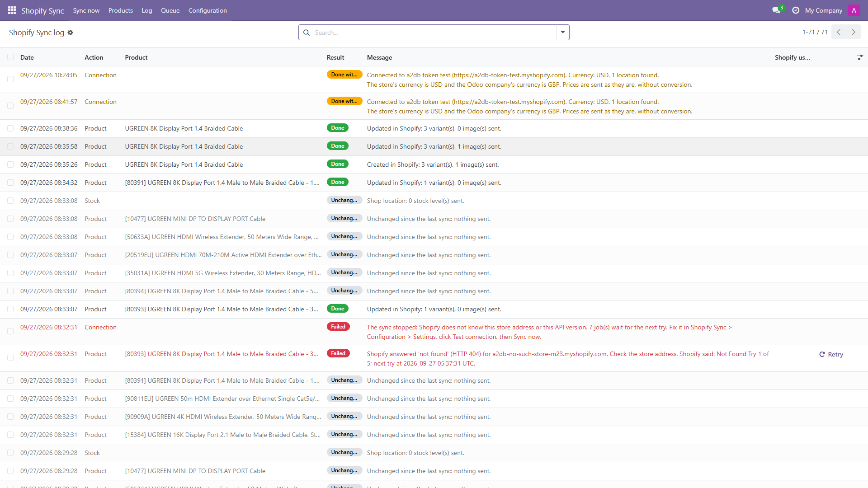Click Retry on the failed 80393 product row
868x488 pixels.
click(x=831, y=354)
